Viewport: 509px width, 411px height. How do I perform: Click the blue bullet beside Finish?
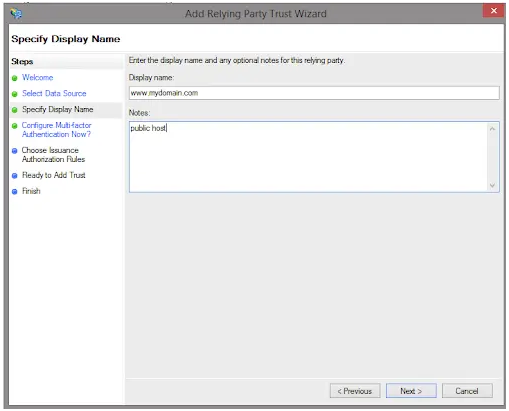pyautogui.click(x=14, y=192)
